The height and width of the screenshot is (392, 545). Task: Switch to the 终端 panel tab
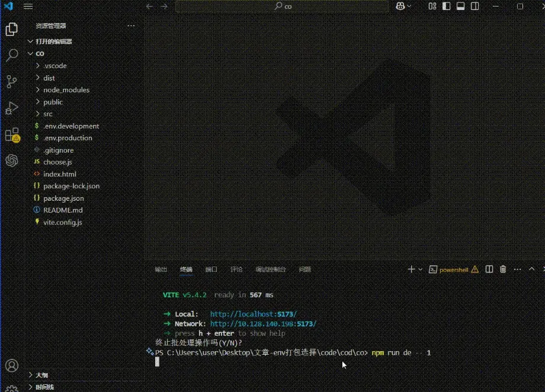click(x=186, y=269)
